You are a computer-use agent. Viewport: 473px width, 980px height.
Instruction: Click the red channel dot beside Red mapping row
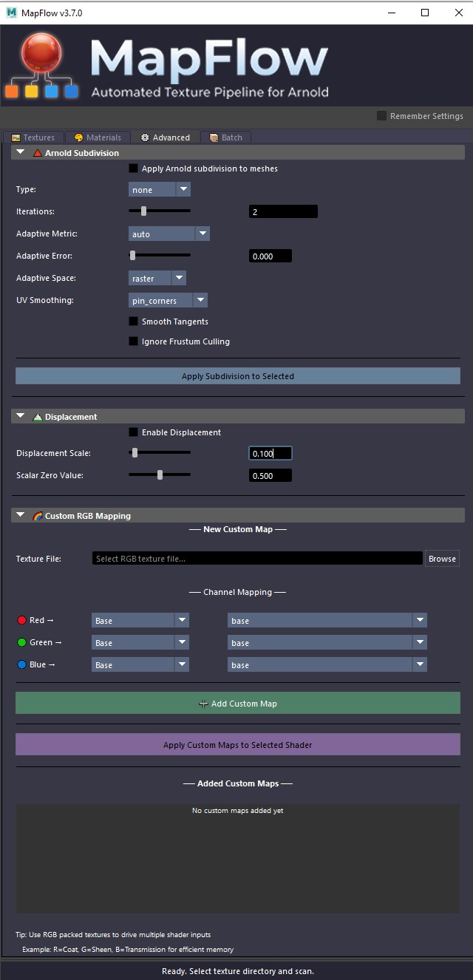coord(21,620)
